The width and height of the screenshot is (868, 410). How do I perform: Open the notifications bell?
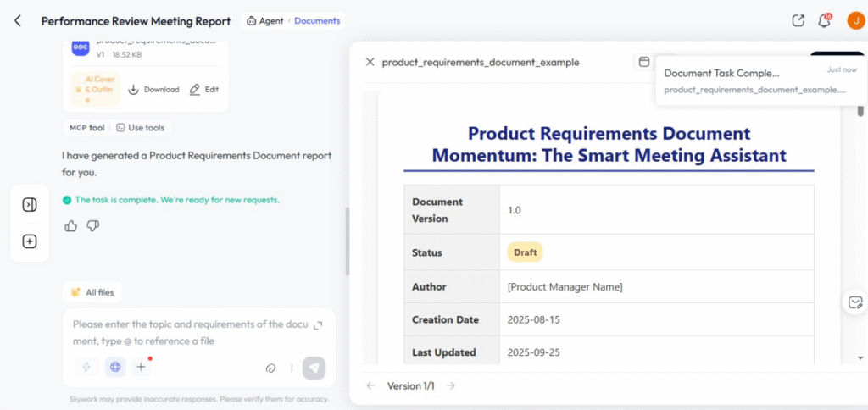[x=824, y=21]
